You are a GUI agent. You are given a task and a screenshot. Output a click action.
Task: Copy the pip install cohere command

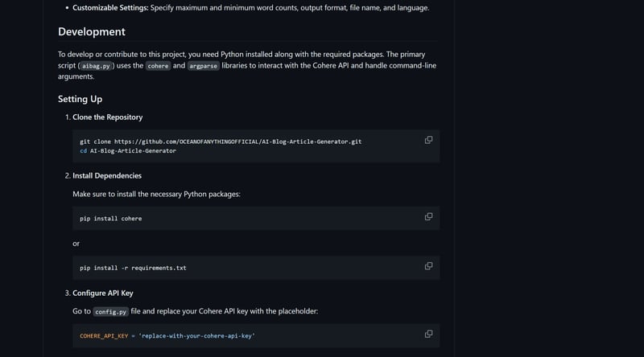pyautogui.click(x=428, y=216)
